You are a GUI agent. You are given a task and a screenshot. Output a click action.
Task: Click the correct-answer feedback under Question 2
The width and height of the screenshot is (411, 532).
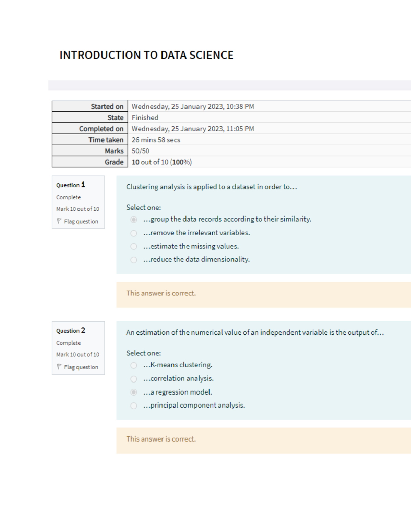point(161,439)
